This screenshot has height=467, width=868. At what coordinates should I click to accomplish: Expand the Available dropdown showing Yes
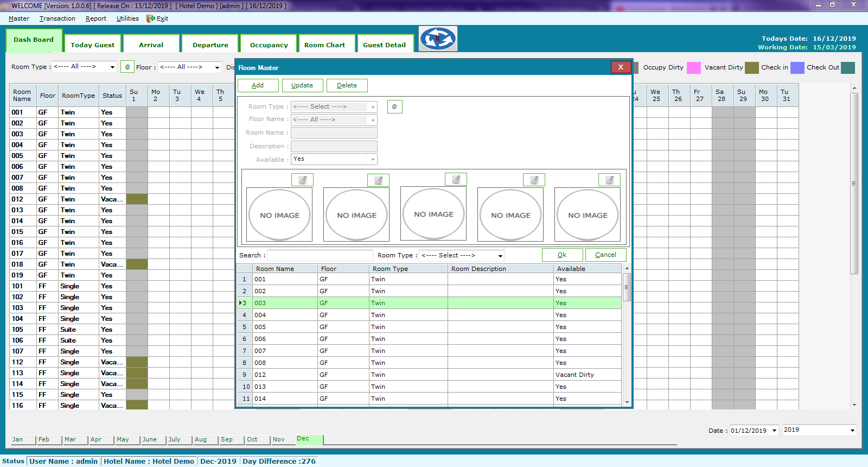[x=373, y=159]
